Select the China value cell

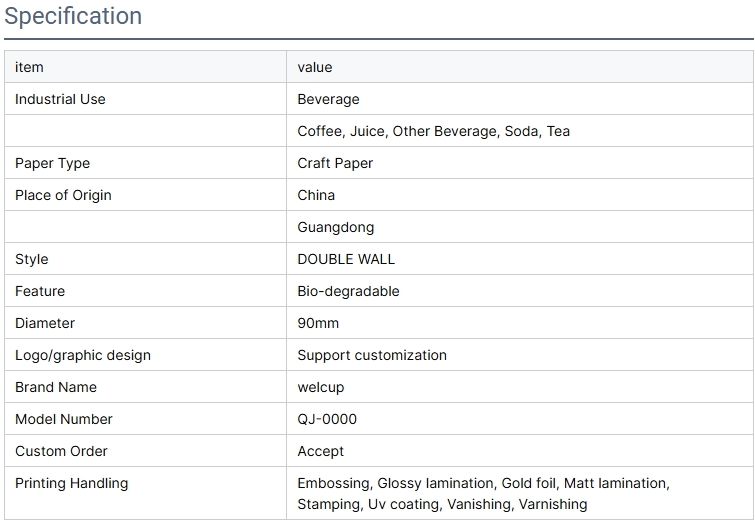coord(520,195)
